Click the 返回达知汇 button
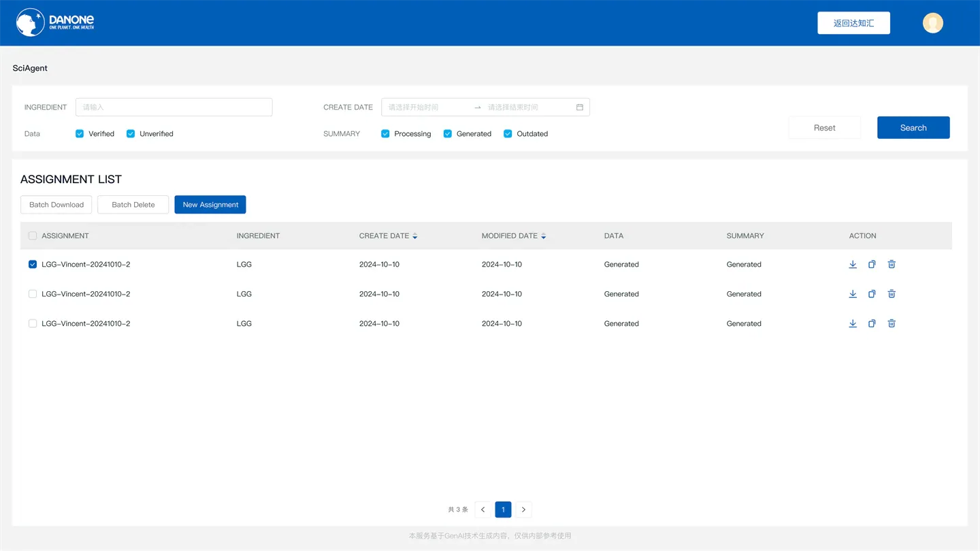Image resolution: width=980 pixels, height=551 pixels. click(x=853, y=23)
